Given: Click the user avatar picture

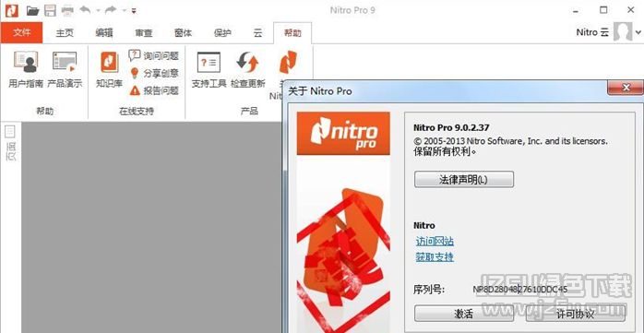Looking at the screenshot, I should click(622, 32).
